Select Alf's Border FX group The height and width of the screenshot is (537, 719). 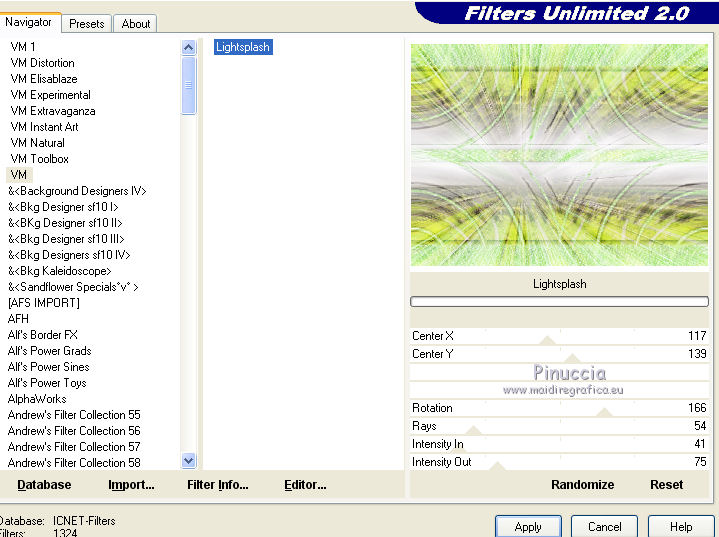[43, 335]
